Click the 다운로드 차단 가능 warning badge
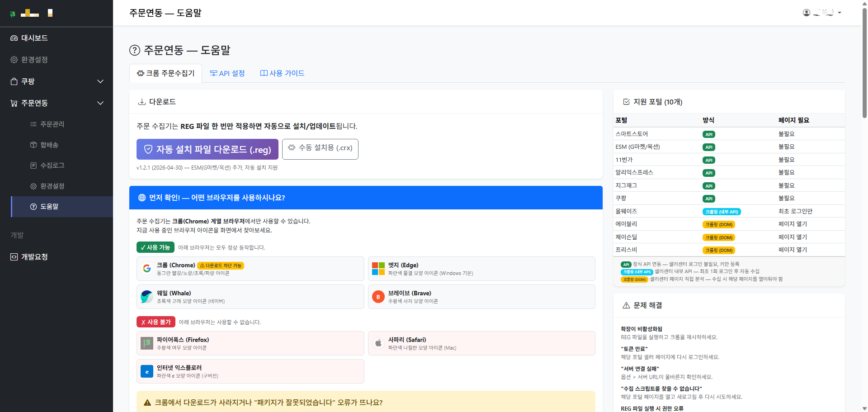 (221, 265)
